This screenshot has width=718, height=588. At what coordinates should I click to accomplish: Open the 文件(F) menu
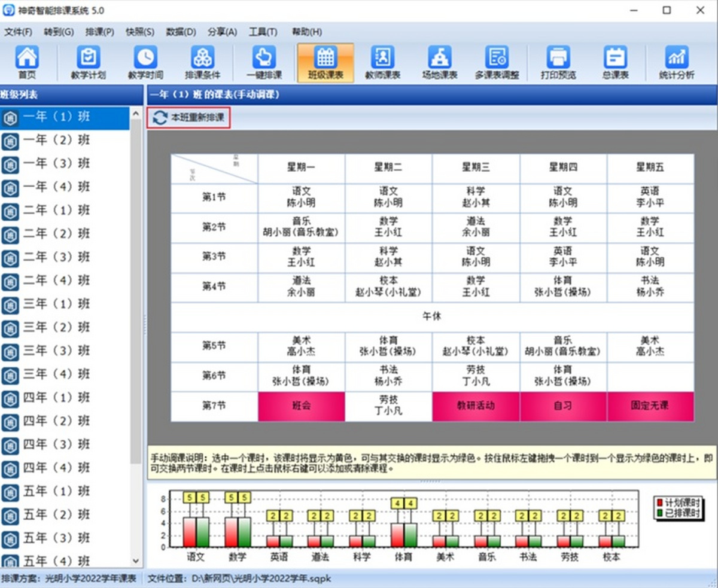pyautogui.click(x=19, y=32)
